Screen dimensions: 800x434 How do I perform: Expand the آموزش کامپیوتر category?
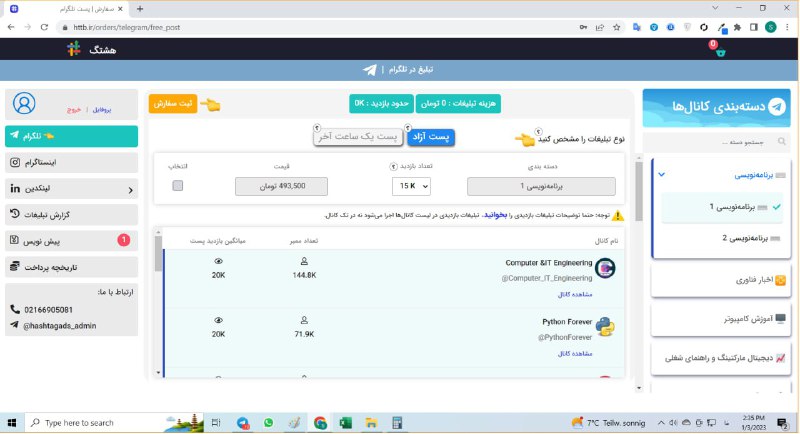(720, 319)
